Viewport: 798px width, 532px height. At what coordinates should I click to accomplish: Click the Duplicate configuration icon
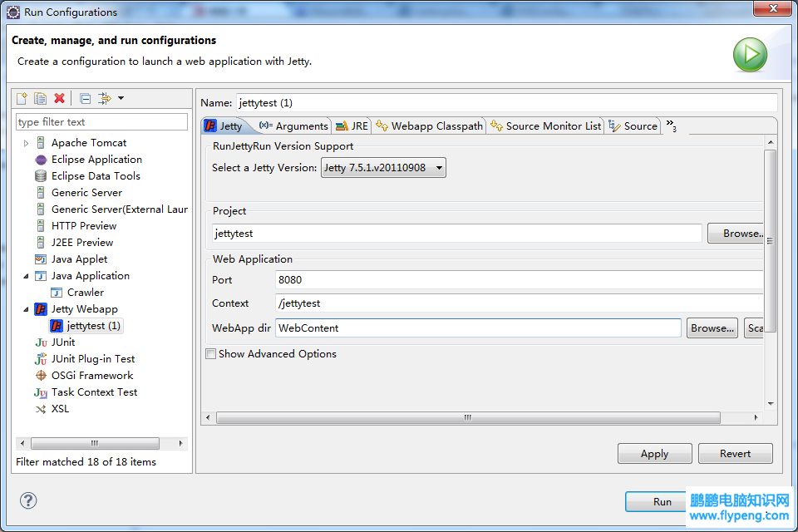(40, 98)
